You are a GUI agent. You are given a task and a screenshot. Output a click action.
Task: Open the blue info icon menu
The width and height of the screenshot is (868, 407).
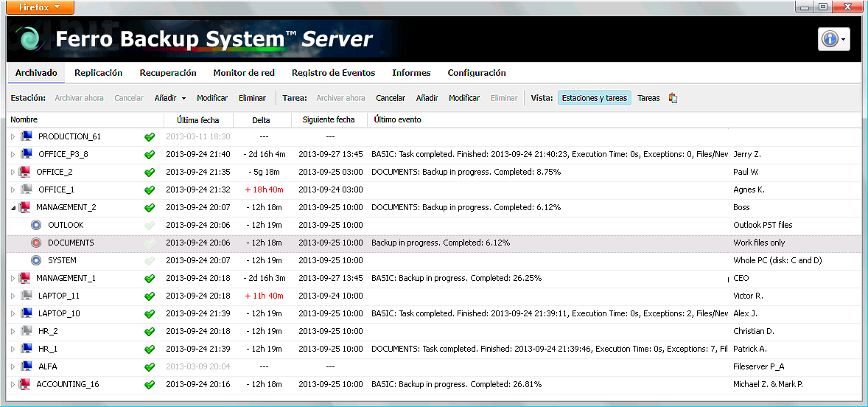pyautogui.click(x=833, y=40)
